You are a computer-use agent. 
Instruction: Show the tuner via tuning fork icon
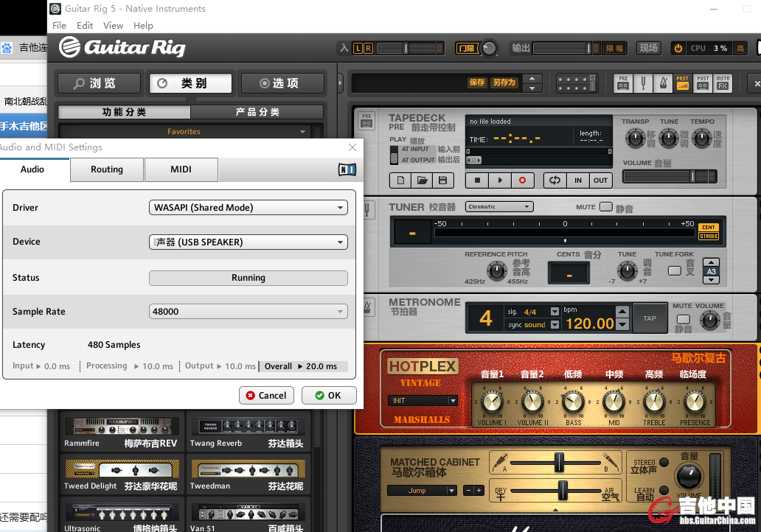pos(643,83)
